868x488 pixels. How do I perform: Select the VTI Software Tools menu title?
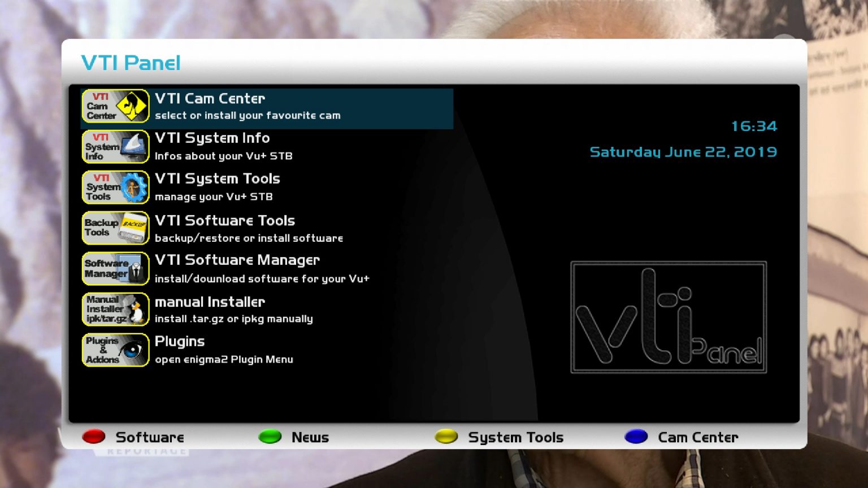click(225, 220)
